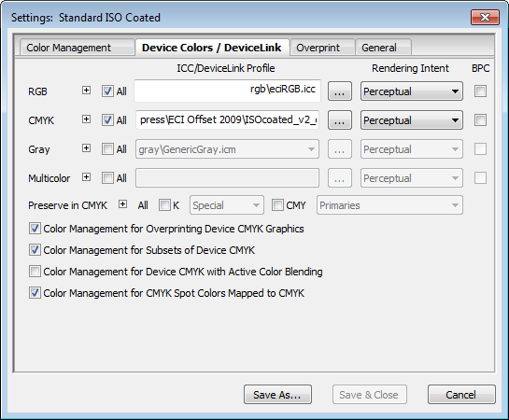This screenshot has height=420, width=509.
Task: Enable Device CMYK with Active Color Blending
Action: tap(35, 272)
